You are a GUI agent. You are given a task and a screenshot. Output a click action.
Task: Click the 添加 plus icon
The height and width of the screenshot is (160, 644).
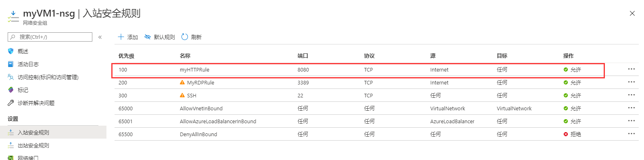[x=121, y=37]
